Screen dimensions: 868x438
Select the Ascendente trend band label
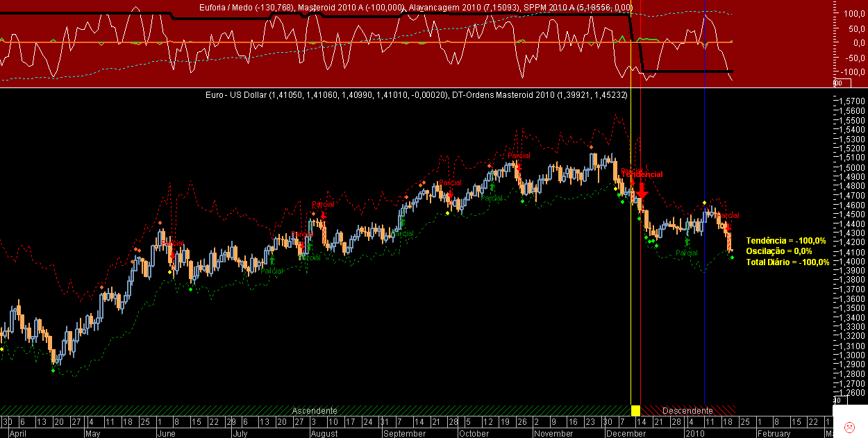[x=315, y=410]
